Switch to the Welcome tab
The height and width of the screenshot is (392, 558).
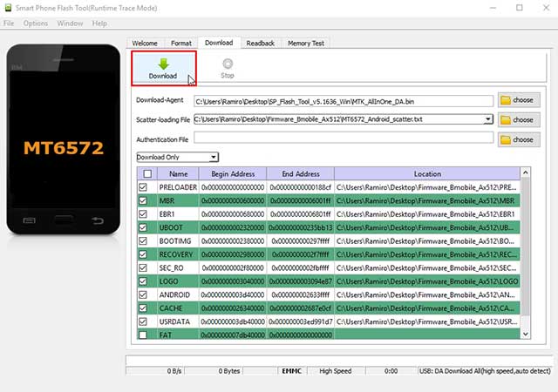click(x=145, y=44)
